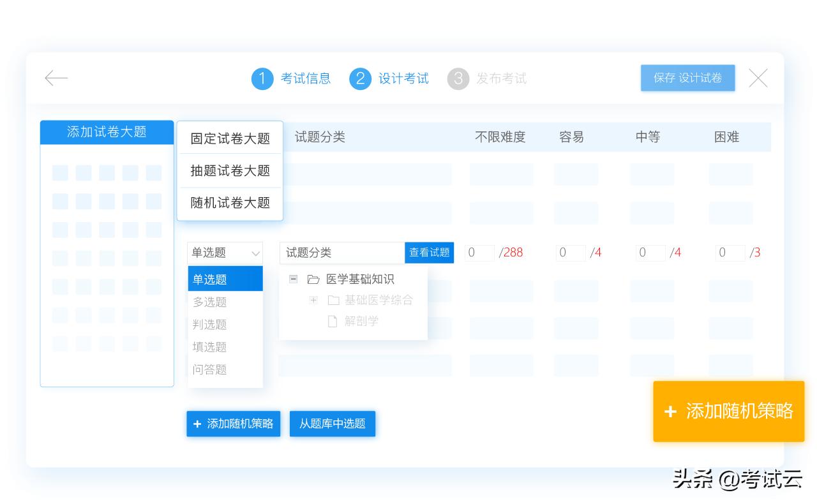This screenshot has width=817, height=504.
Task: Select 多选题 in the question type list
Action: [x=209, y=302]
